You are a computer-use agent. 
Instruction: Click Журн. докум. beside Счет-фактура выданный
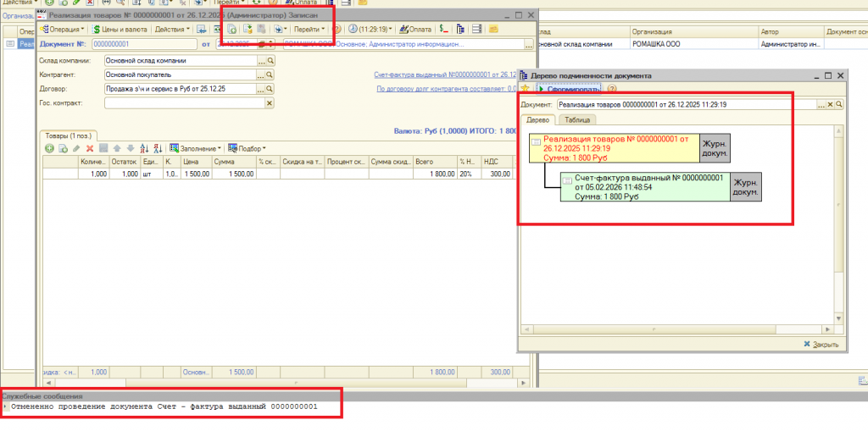click(x=746, y=187)
